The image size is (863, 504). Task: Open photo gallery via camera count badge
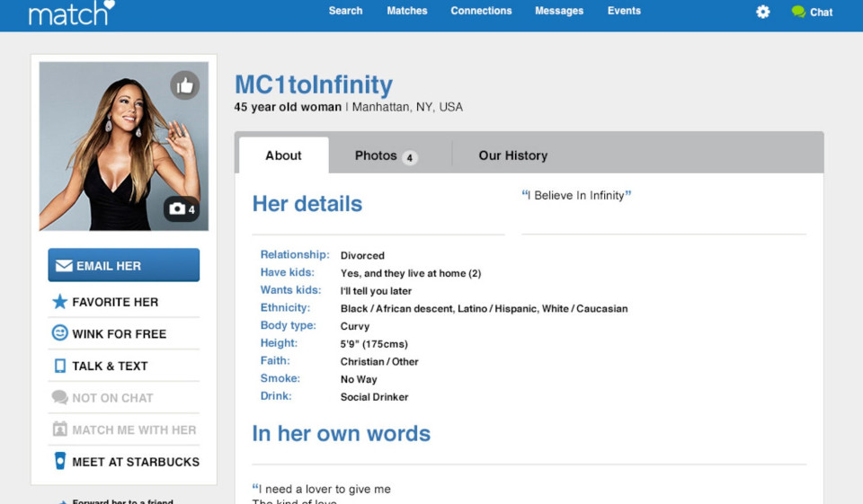click(182, 209)
